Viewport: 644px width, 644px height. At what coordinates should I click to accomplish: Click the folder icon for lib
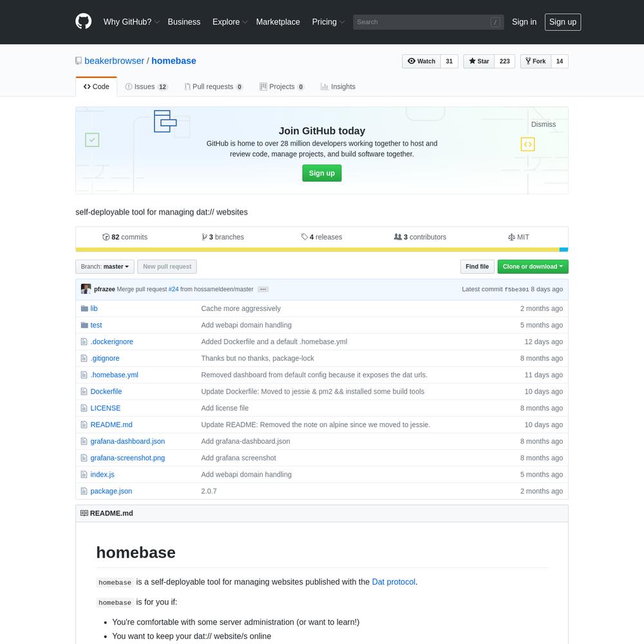click(x=84, y=308)
